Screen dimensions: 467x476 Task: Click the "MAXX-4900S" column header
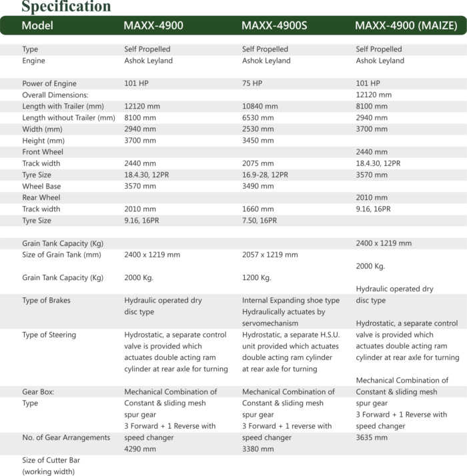pos(274,25)
